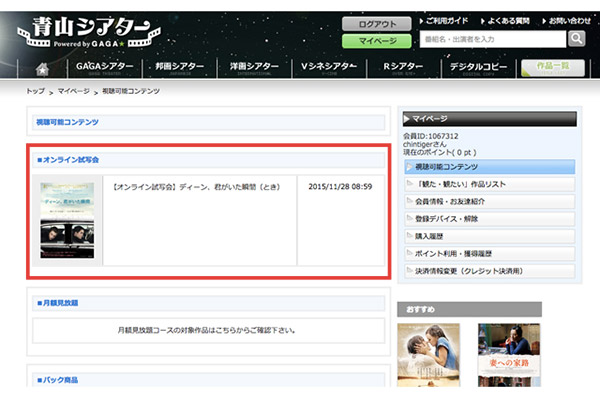600x399 pixels.
Task: Click トップ breadcrumb link
Action: coord(35,91)
